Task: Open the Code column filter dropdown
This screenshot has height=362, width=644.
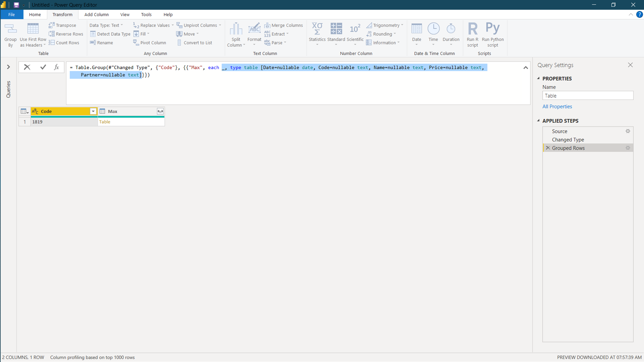Action: click(x=93, y=111)
